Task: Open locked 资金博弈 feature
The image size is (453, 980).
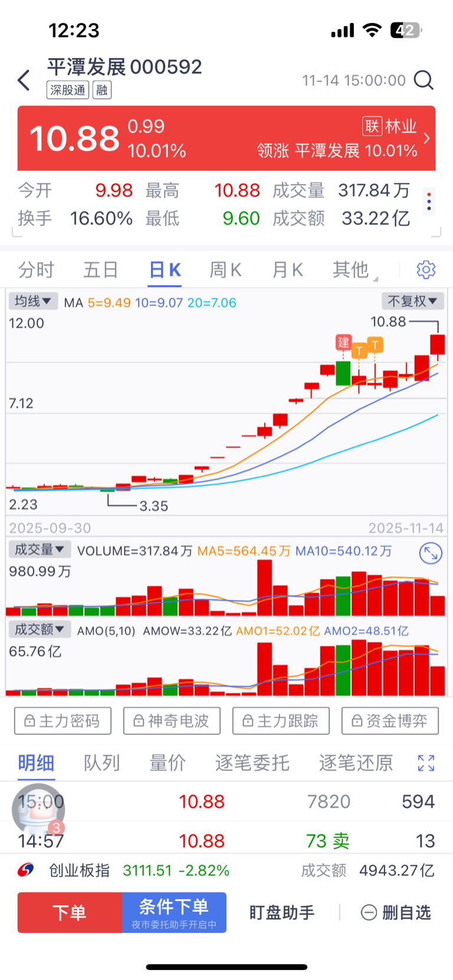Action: [x=390, y=721]
